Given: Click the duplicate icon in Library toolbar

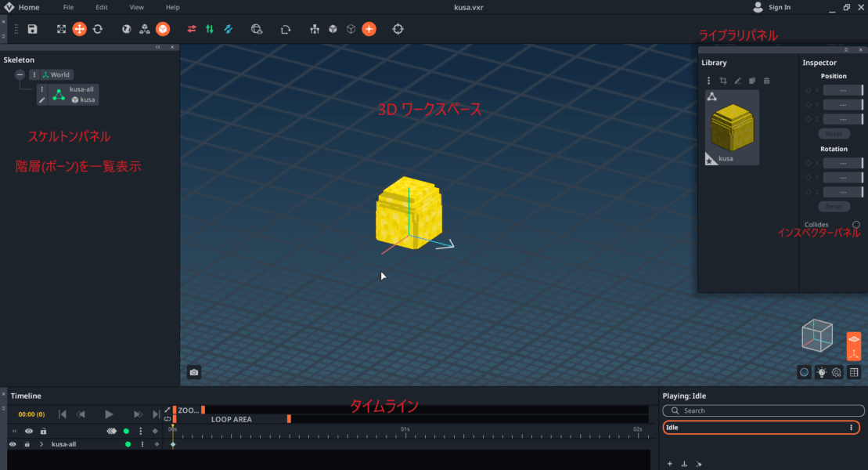Looking at the screenshot, I should tap(752, 81).
